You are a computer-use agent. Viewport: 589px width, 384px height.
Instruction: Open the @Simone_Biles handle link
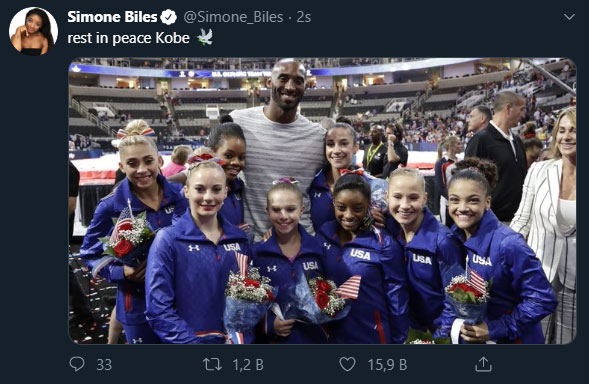pyautogui.click(x=233, y=17)
